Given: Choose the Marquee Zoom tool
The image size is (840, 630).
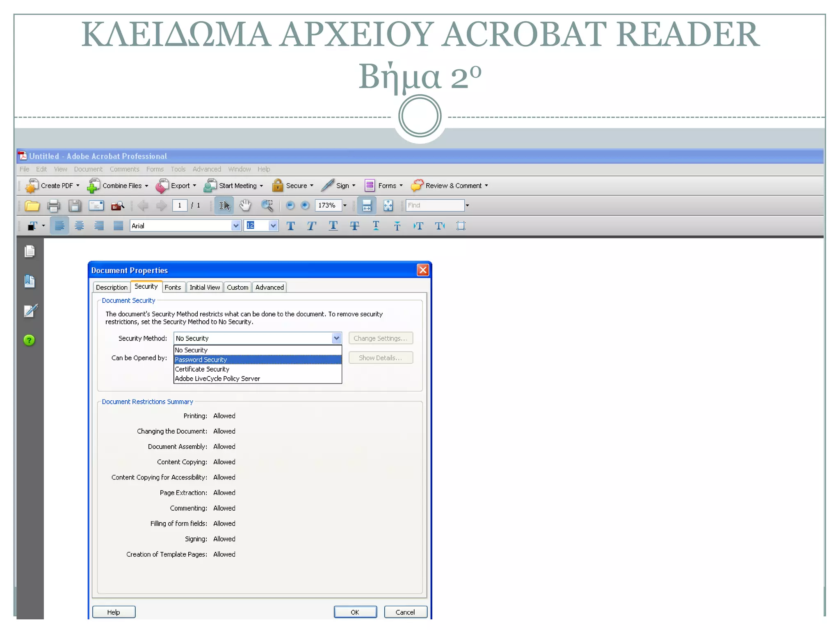Looking at the screenshot, I should pyautogui.click(x=267, y=205).
